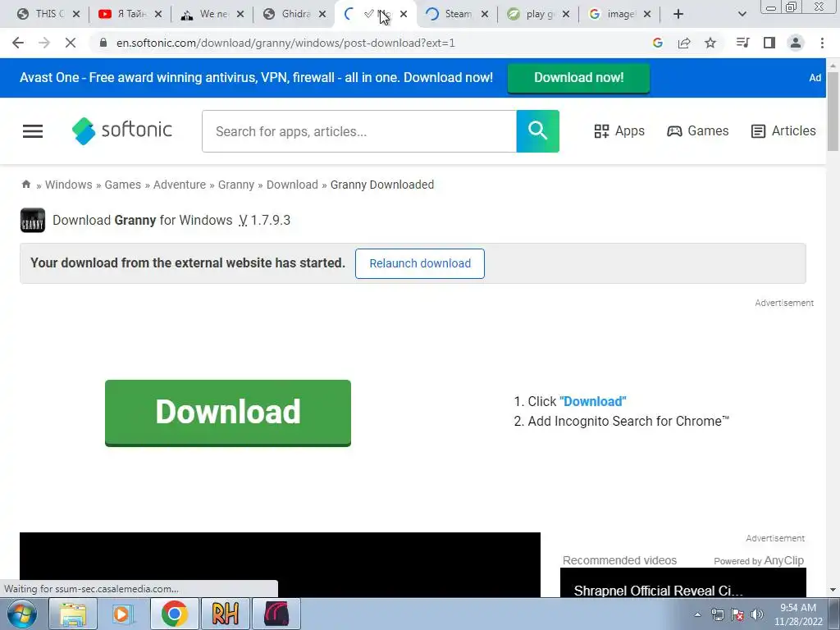Click Games in the breadcrumb
This screenshot has height=630, width=840.
point(123,185)
